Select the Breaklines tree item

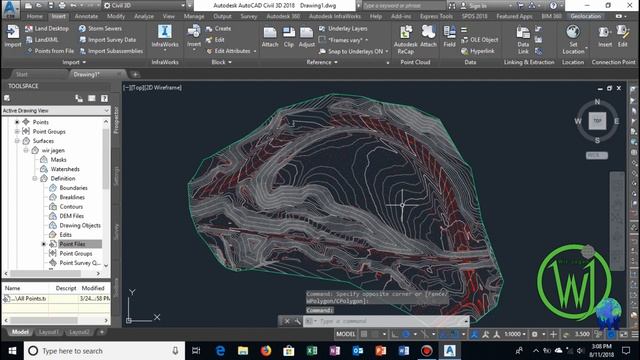[72, 197]
